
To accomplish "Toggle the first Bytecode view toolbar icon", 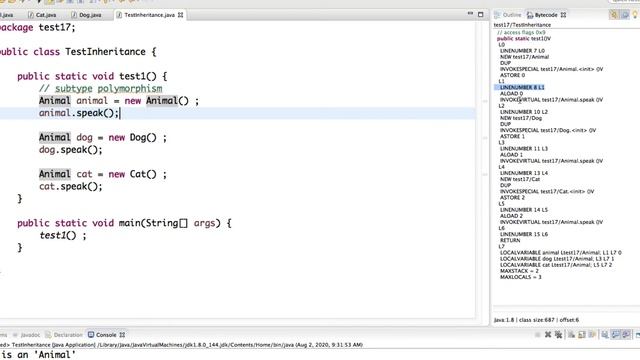I will coord(614,15).
